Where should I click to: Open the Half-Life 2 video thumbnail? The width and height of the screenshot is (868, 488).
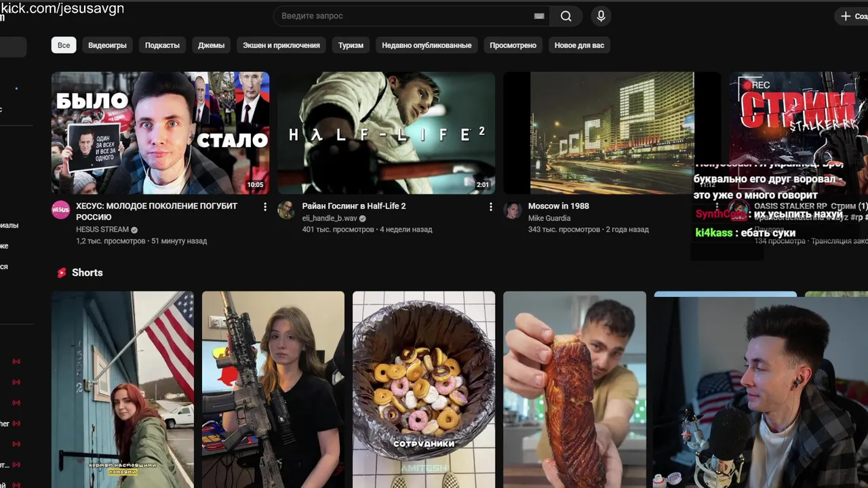[386, 133]
